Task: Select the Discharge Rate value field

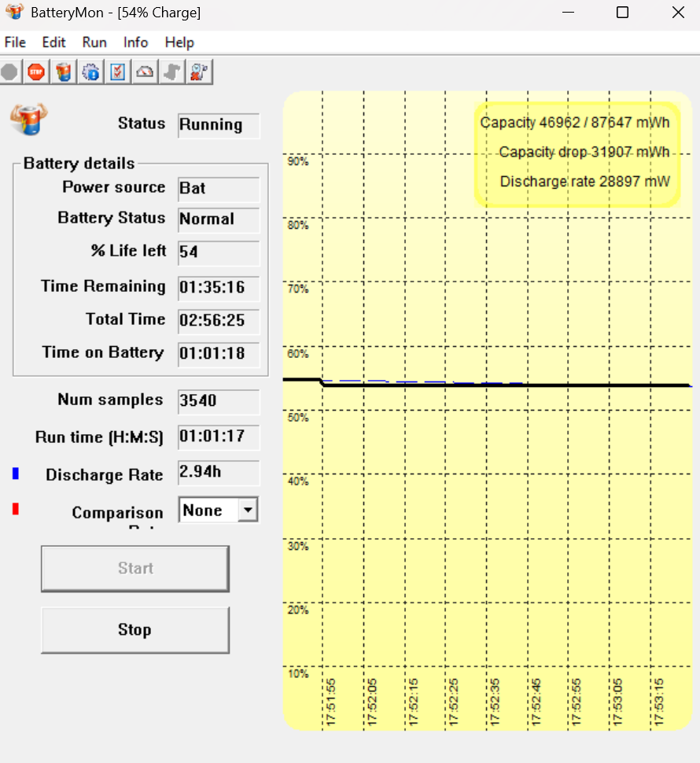Action: (x=218, y=473)
